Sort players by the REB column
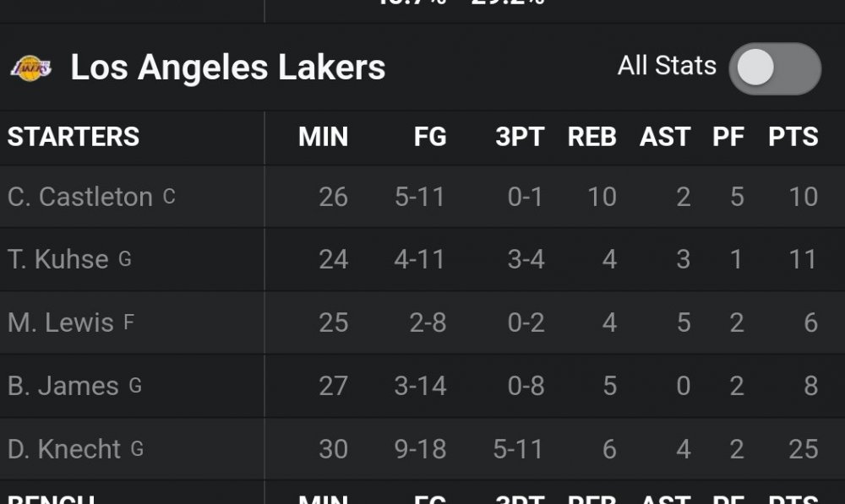Screen dimensions: 845x504 tap(591, 138)
